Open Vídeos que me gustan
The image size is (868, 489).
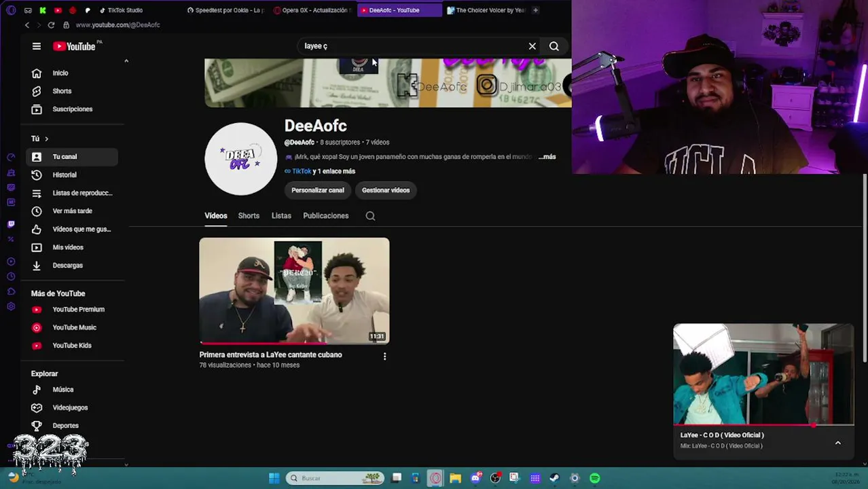point(72,229)
